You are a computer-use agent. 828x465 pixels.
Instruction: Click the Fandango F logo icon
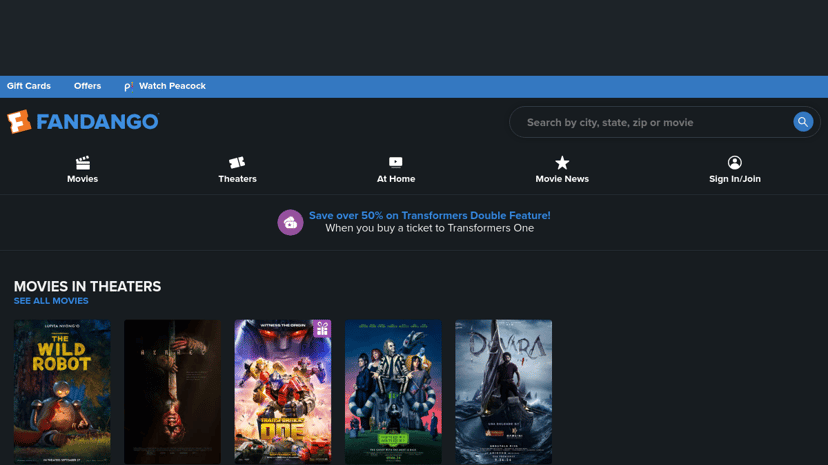click(19, 121)
